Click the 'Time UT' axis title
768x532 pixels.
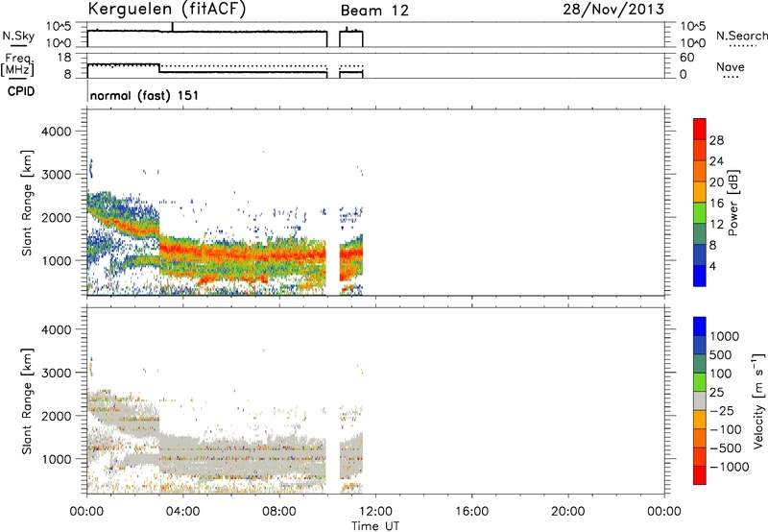point(375,526)
